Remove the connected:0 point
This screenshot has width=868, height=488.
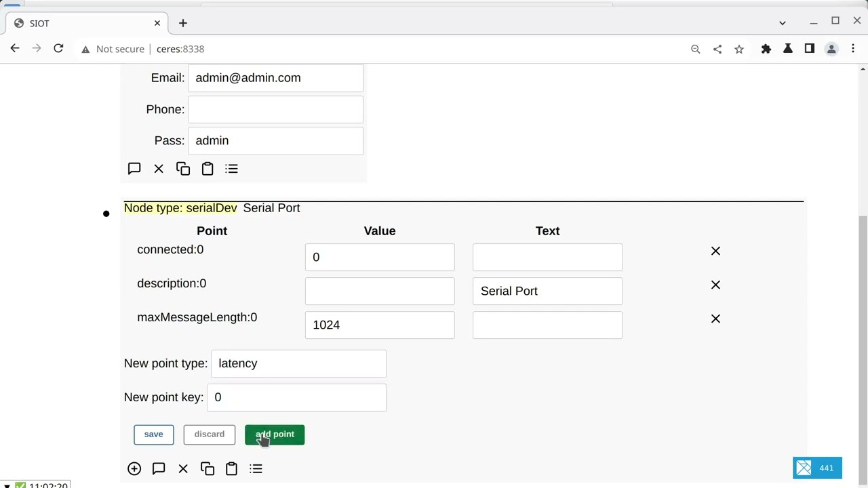(715, 251)
